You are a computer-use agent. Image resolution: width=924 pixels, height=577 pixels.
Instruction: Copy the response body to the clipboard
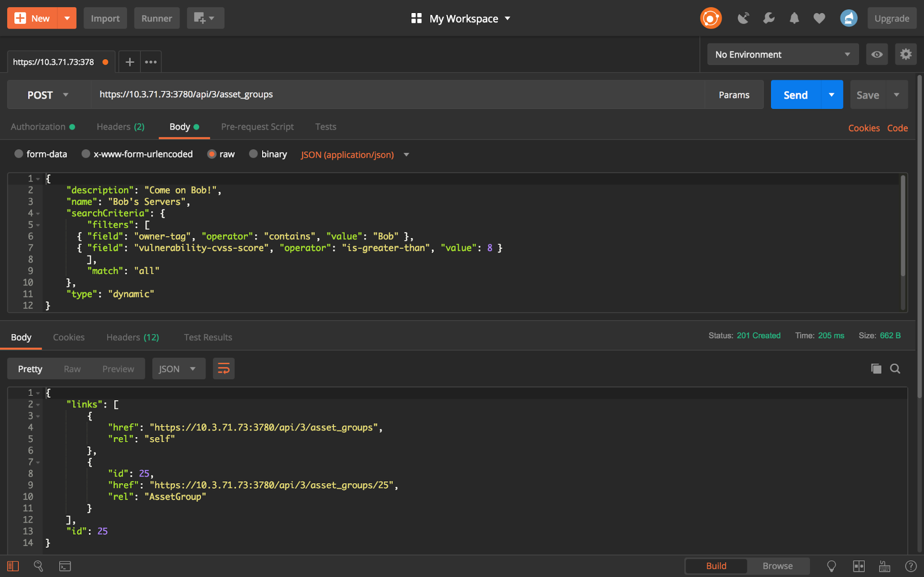(876, 369)
